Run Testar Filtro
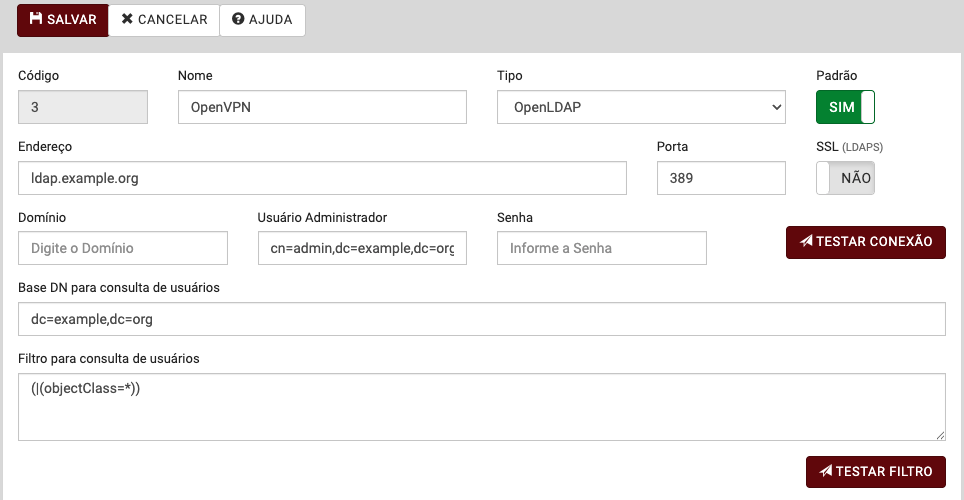 pyautogui.click(x=875, y=472)
